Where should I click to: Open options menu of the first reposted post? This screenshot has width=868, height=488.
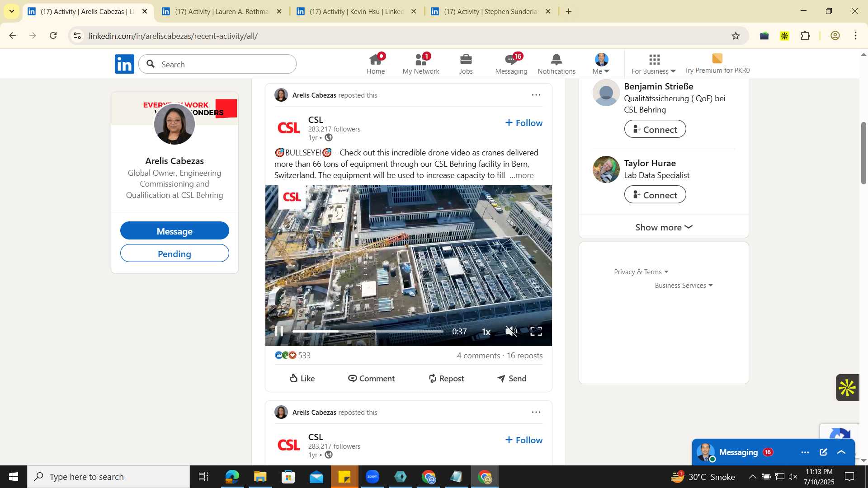pos(536,95)
